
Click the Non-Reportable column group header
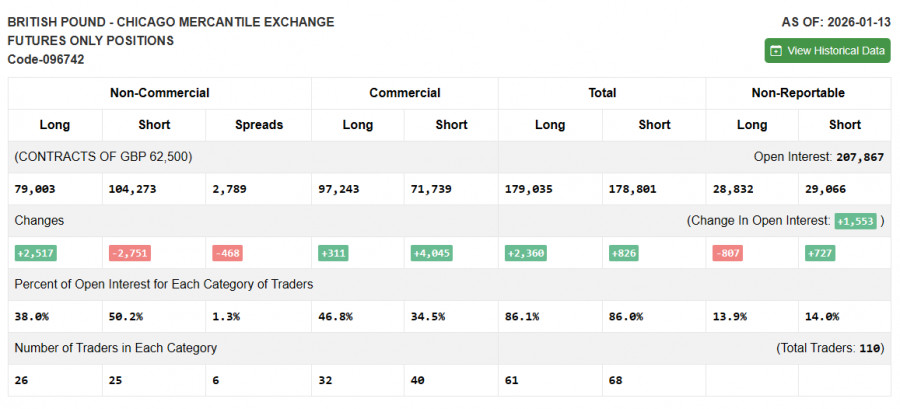tap(797, 93)
